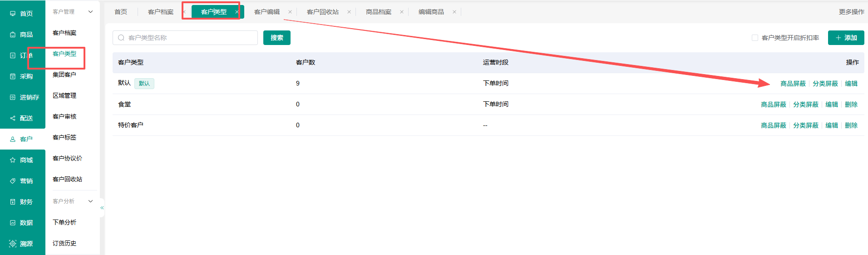Click the green 默认 tag badge
The image size is (868, 255).
144,83
